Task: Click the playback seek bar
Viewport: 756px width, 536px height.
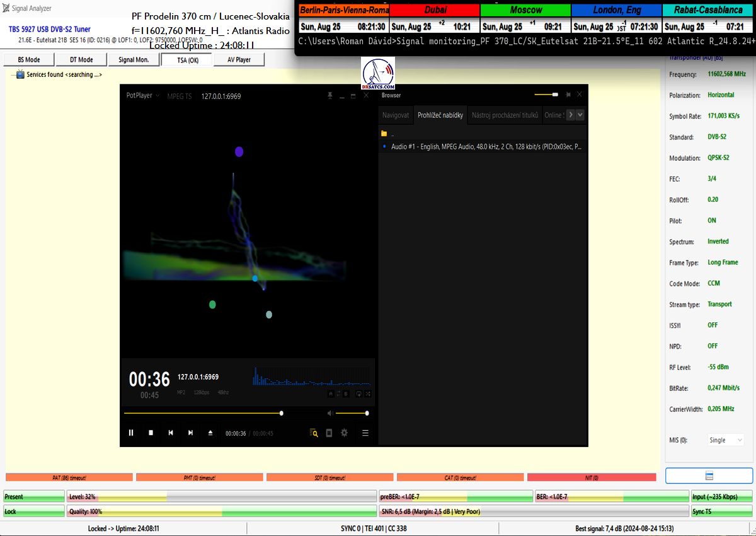Action: tap(202, 414)
